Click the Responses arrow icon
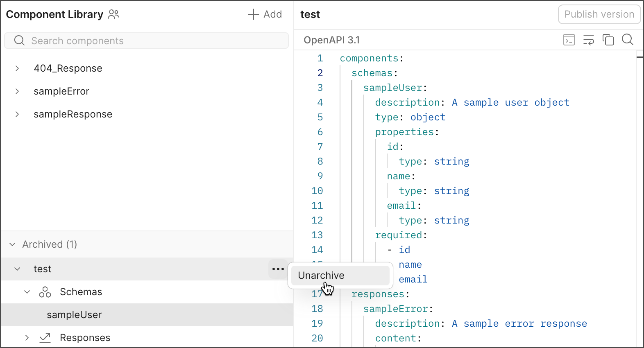Viewport: 644px width, 348px height. [45, 338]
